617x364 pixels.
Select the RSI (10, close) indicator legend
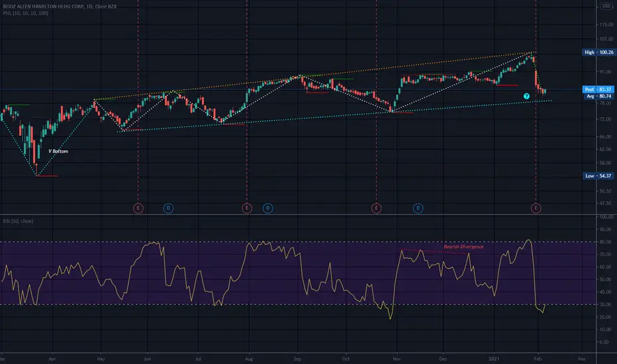click(x=18, y=221)
